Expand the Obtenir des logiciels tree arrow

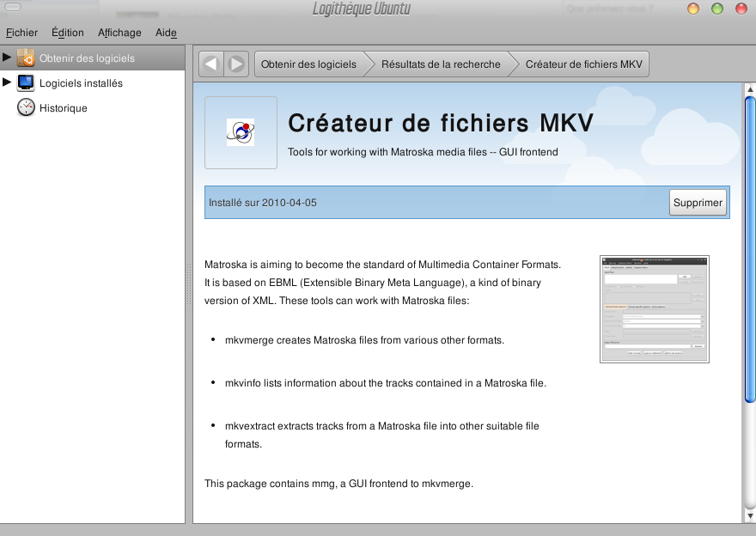(x=7, y=58)
